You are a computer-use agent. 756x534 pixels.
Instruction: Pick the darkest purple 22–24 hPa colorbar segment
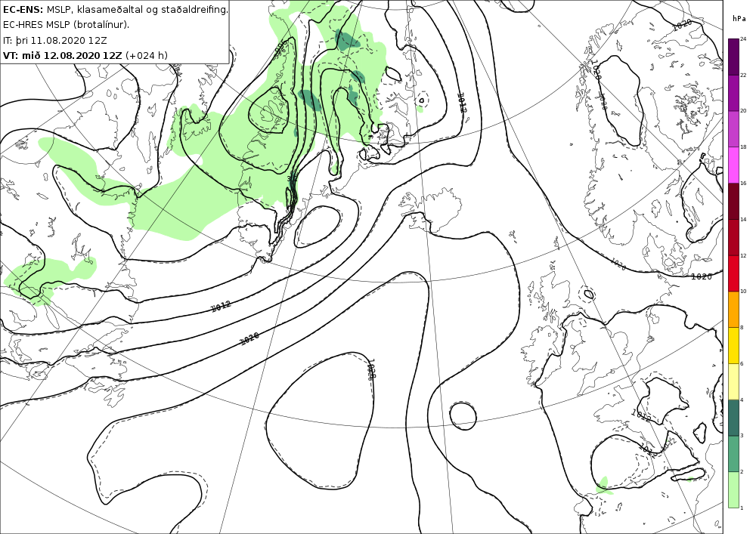tap(733, 57)
